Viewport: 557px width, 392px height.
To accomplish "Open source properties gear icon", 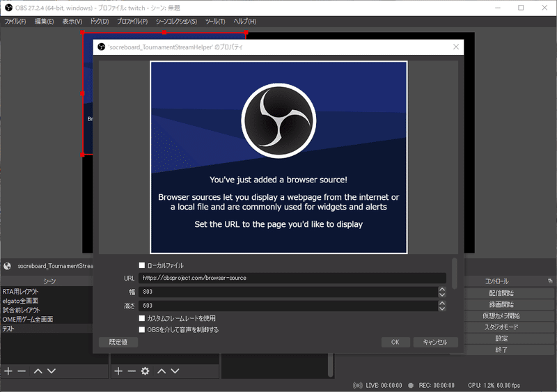I will [x=145, y=371].
